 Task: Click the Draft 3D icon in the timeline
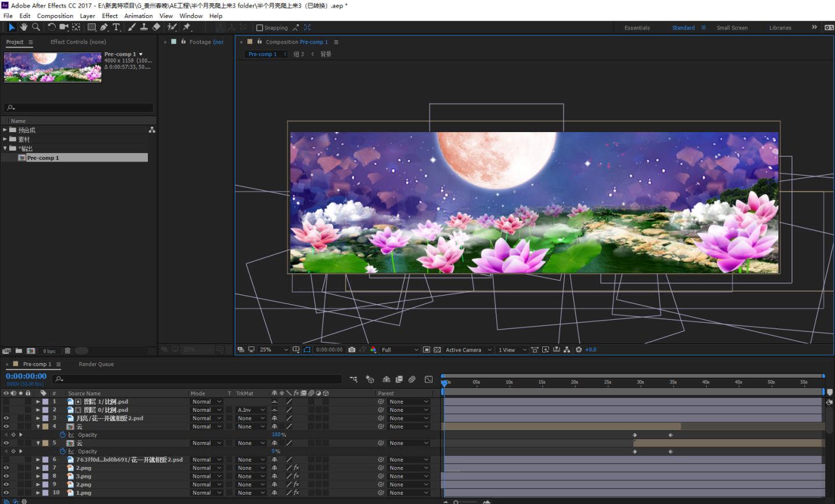(370, 379)
